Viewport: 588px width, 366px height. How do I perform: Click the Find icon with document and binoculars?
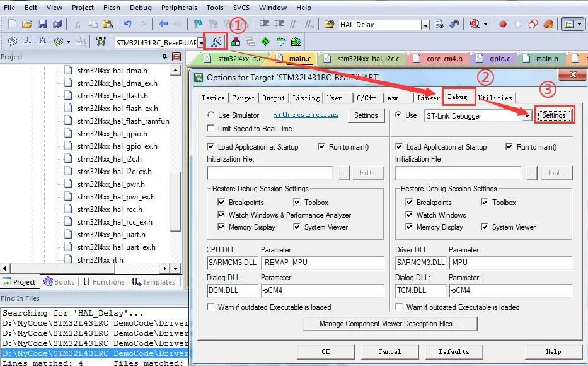click(x=439, y=25)
